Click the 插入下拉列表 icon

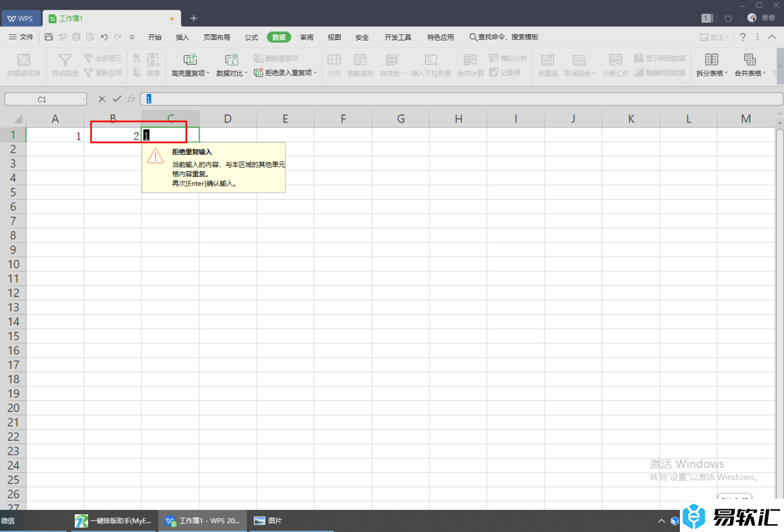pyautogui.click(x=431, y=60)
